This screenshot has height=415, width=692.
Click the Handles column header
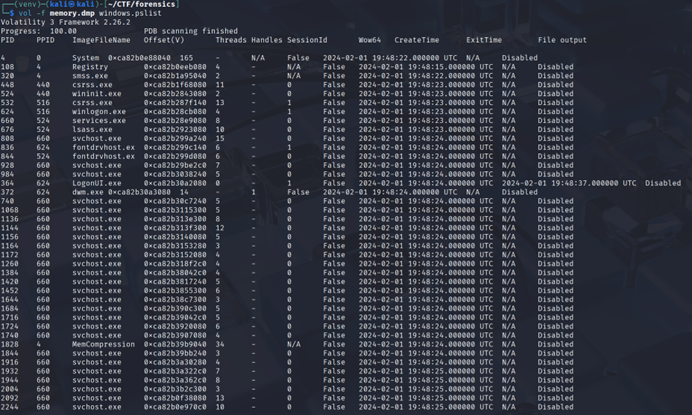(267, 40)
